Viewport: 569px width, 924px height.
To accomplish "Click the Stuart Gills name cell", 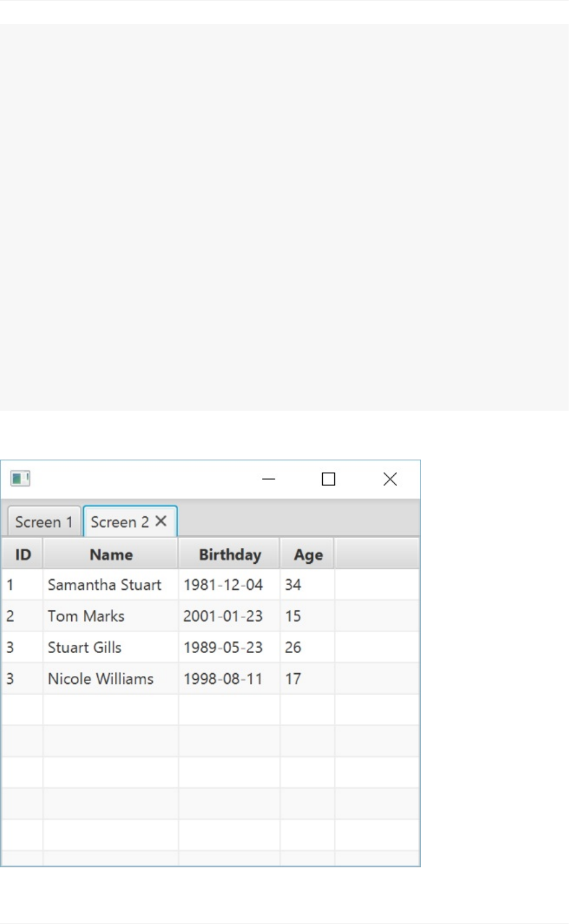I will [x=84, y=648].
